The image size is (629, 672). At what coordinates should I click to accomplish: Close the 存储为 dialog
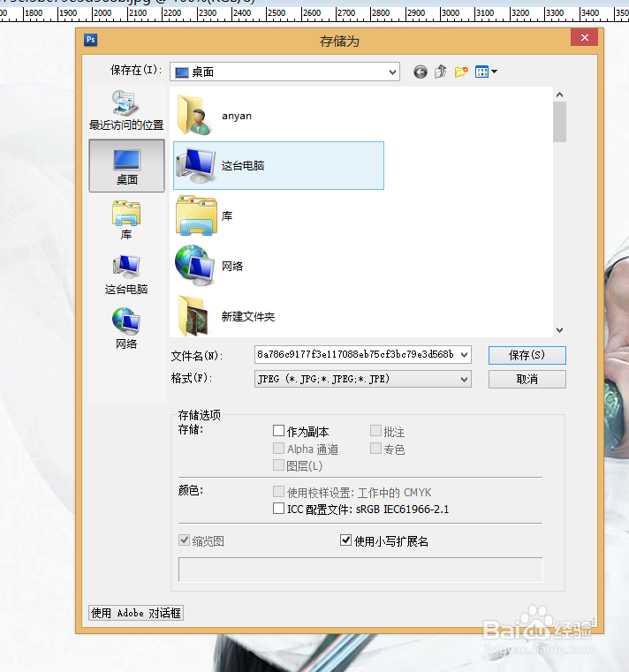[585, 38]
